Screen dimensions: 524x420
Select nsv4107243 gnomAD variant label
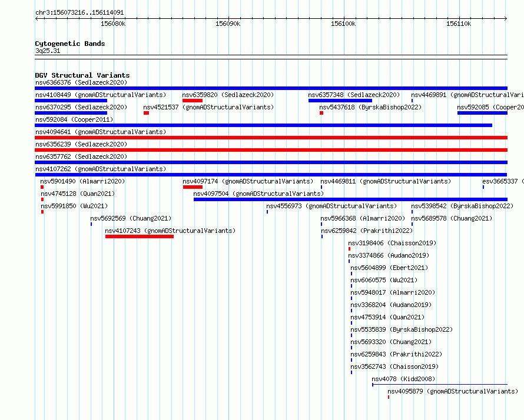(x=170, y=231)
